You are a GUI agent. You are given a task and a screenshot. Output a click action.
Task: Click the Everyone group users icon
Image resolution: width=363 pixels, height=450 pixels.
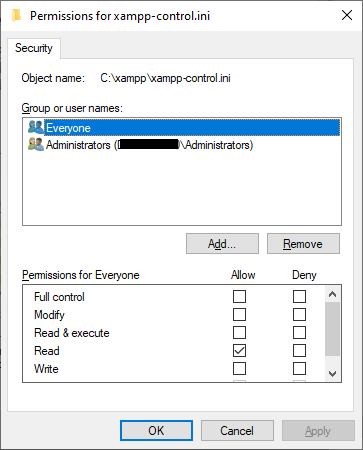coord(36,127)
